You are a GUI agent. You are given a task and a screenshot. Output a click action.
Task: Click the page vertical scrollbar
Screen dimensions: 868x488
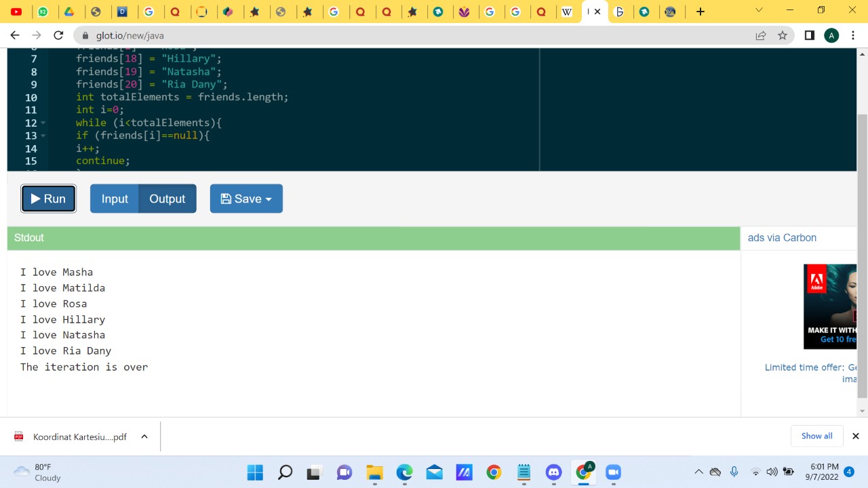862,258
